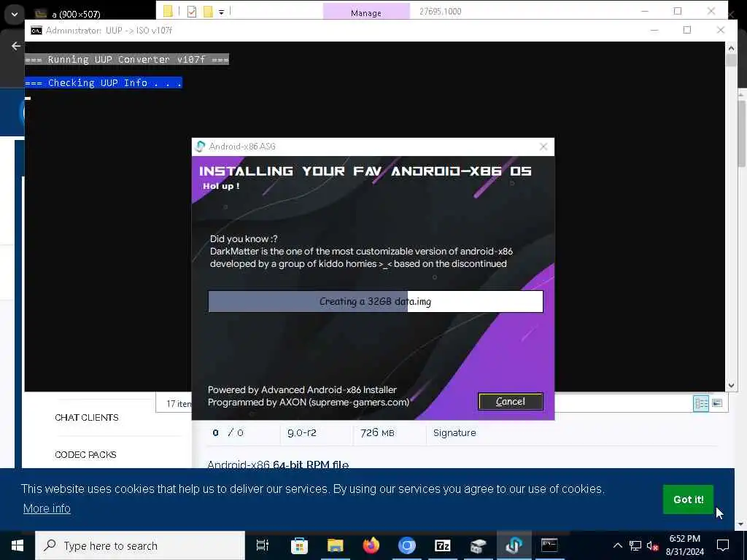The width and height of the screenshot is (747, 560).
Task: Cancel the Android-x86 installation
Action: pyautogui.click(x=510, y=402)
